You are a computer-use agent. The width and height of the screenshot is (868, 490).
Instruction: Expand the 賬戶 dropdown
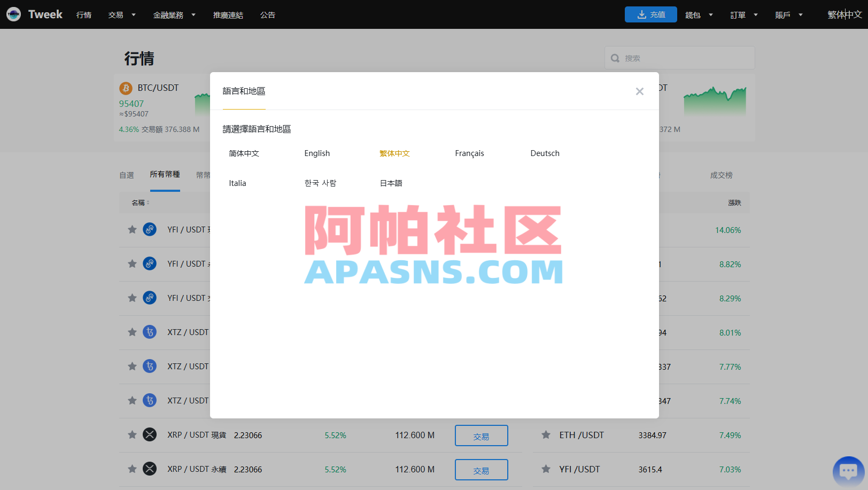point(789,15)
